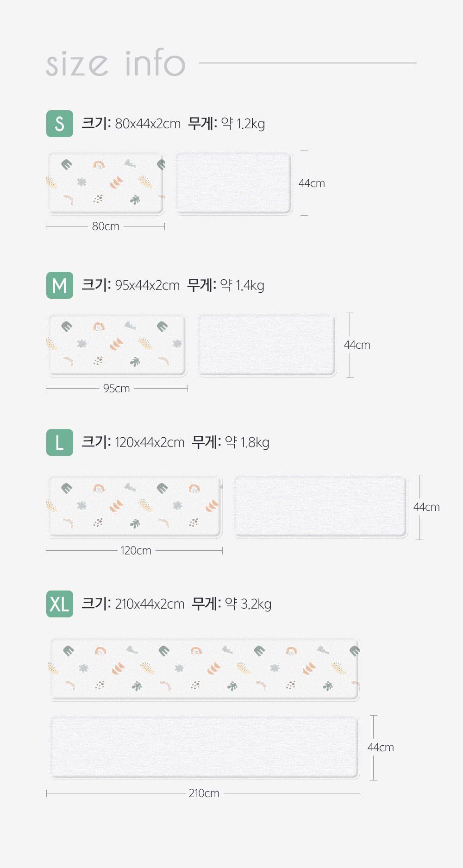Select the plain white XL mat image
This screenshot has height=868, width=463.
click(205, 748)
